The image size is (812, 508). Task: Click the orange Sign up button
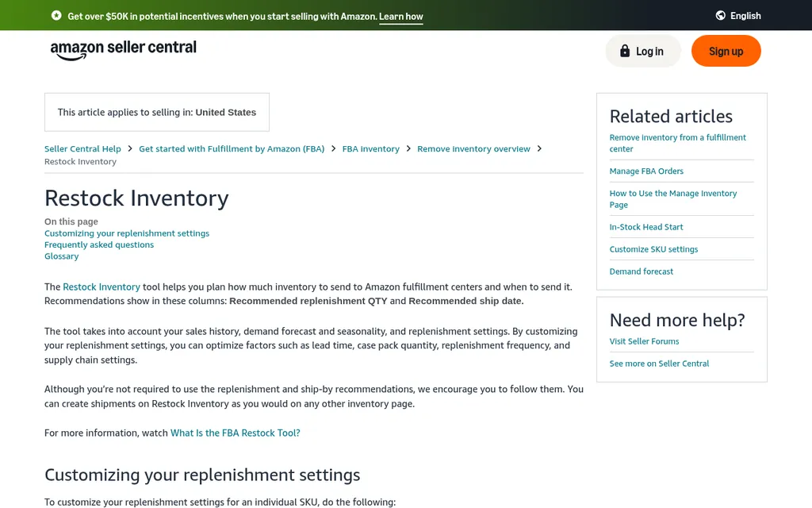click(x=726, y=51)
